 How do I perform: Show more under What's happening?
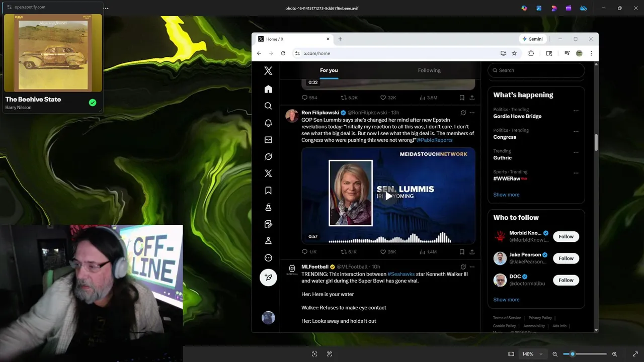tap(506, 195)
